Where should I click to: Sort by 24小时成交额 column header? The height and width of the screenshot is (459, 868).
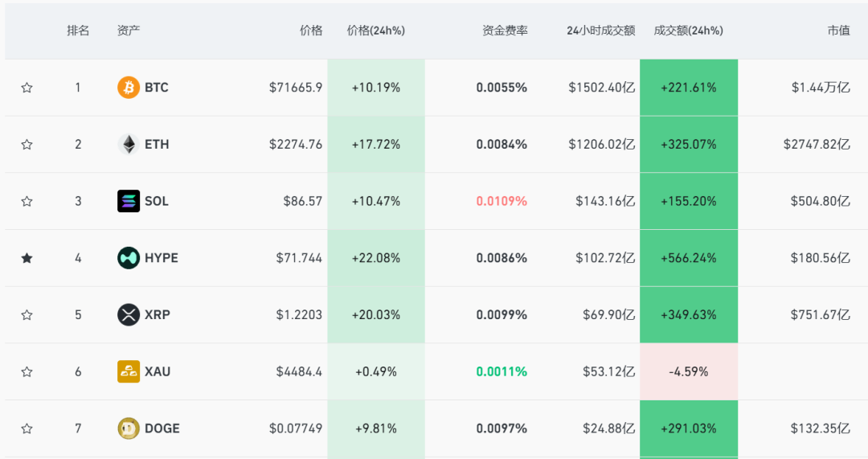(600, 31)
